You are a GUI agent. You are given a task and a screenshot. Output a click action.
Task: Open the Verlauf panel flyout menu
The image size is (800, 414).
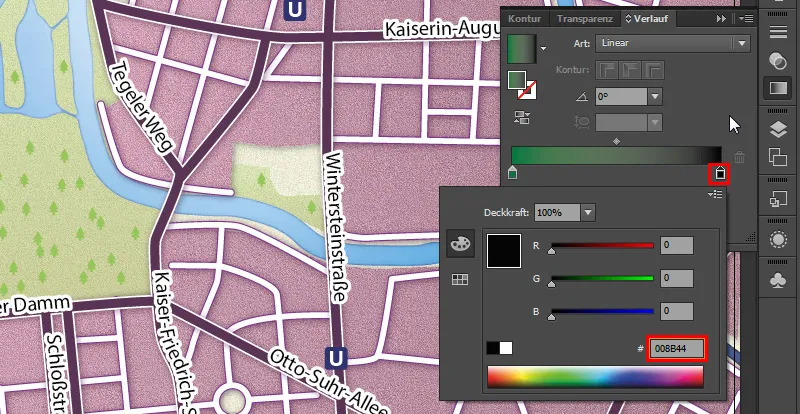(746, 19)
